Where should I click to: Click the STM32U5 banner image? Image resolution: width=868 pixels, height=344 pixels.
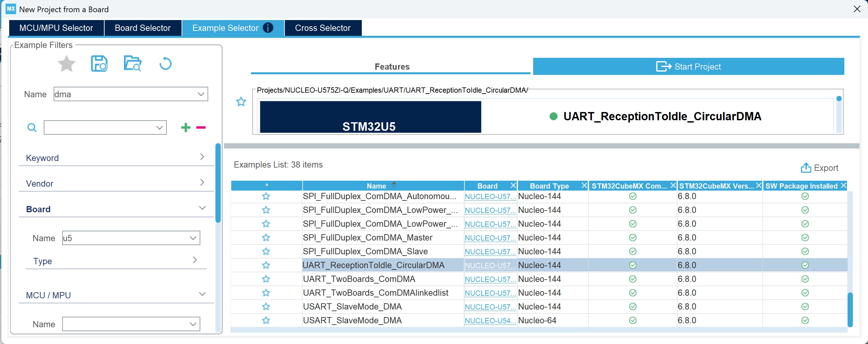pyautogui.click(x=370, y=117)
